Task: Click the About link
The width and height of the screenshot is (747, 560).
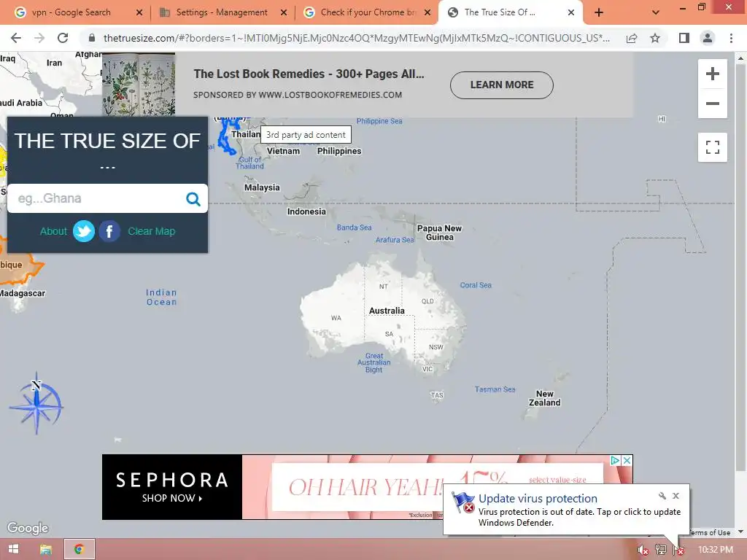Action: (53, 231)
